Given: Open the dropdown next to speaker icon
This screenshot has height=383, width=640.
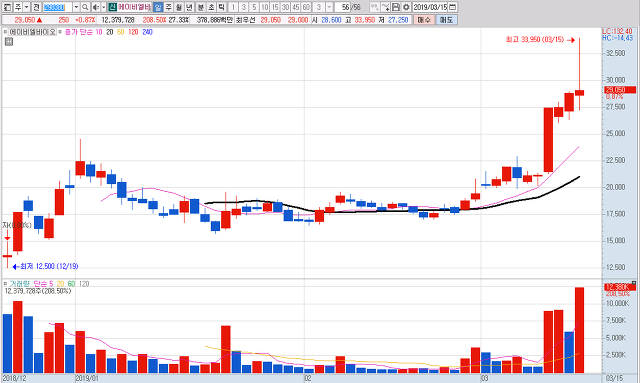Looking at the screenshot, I should [x=103, y=7].
